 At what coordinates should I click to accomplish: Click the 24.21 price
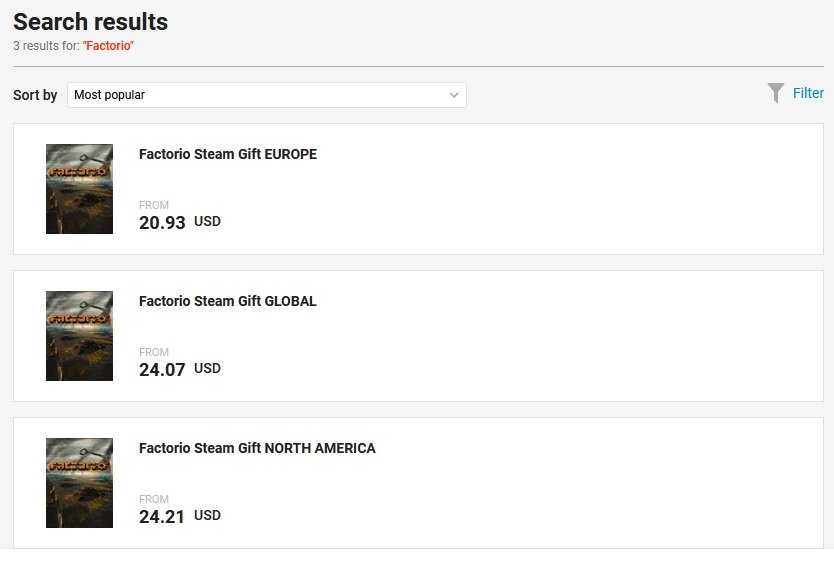162,517
